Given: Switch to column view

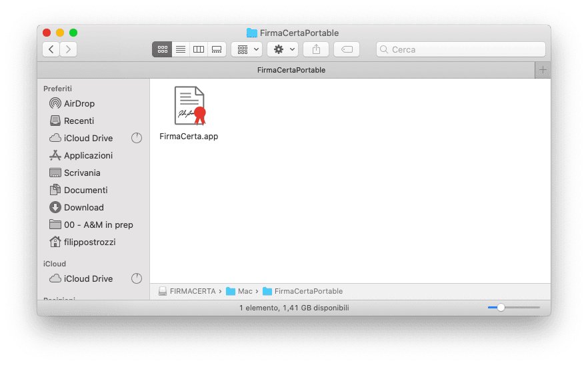Looking at the screenshot, I should (x=199, y=49).
